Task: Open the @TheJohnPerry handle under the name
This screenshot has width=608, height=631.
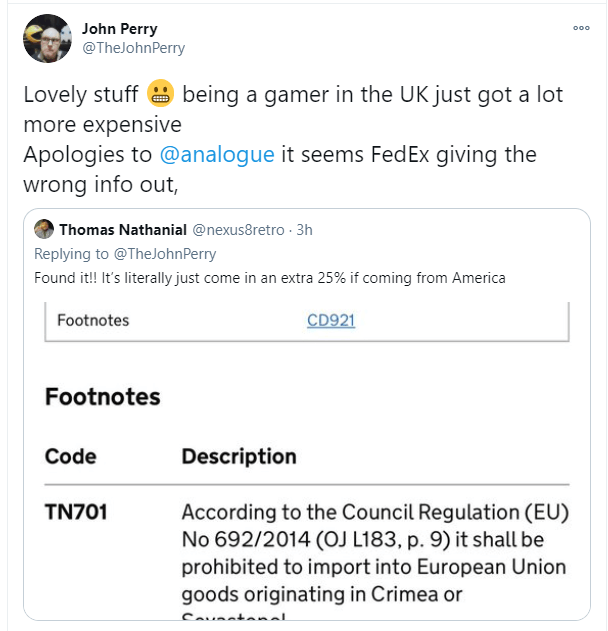Action: click(133, 47)
